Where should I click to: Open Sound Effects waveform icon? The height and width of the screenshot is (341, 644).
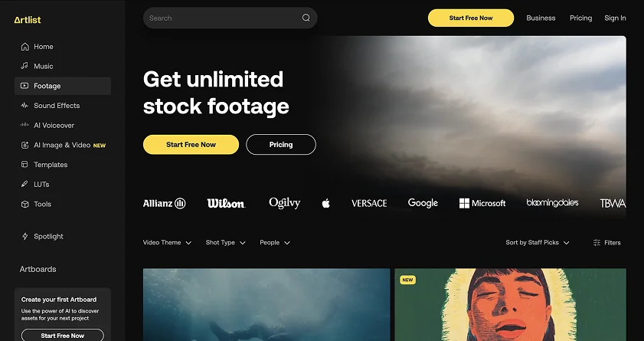(x=25, y=106)
